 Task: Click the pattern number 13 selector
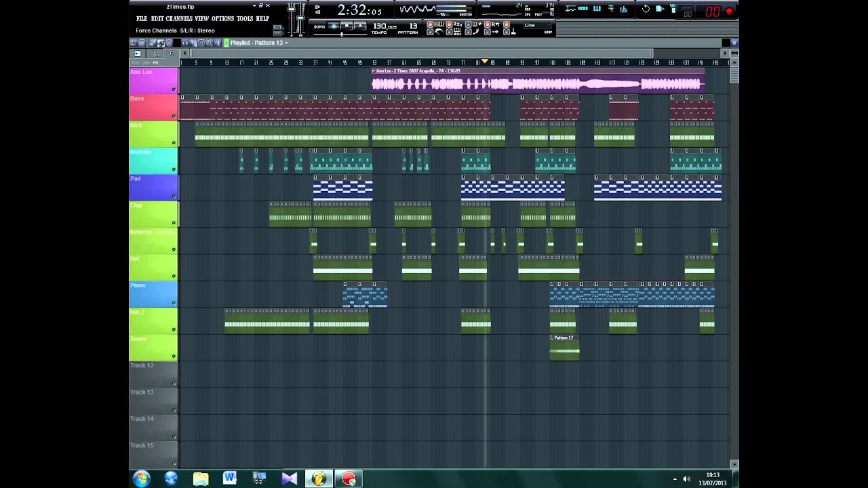412,26
